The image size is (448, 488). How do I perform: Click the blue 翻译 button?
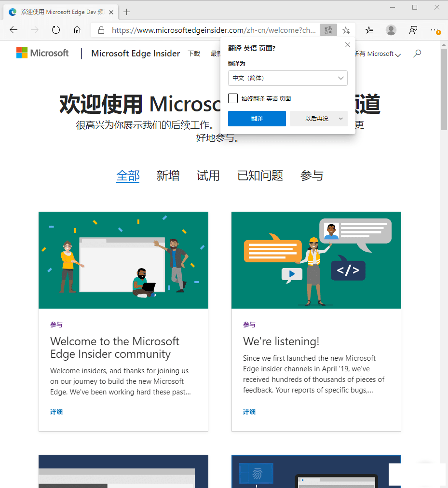[x=257, y=119]
